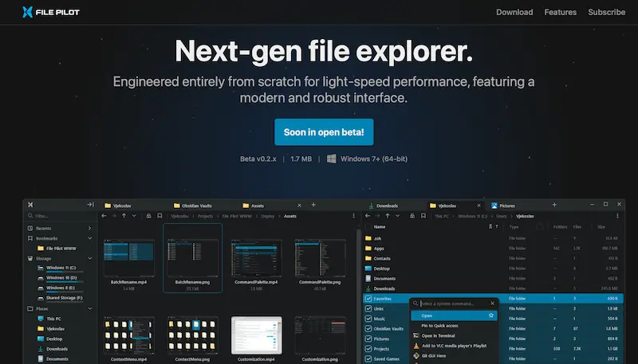The height and width of the screenshot is (364, 638).
Task: Toggle the select-all checkbox beside the Name header
Action: coord(368,227)
